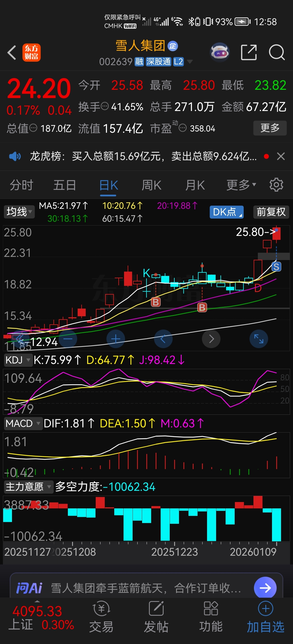293x644 pixels.
Task: Zoom in chart with plus button
Action: (x=115, y=339)
